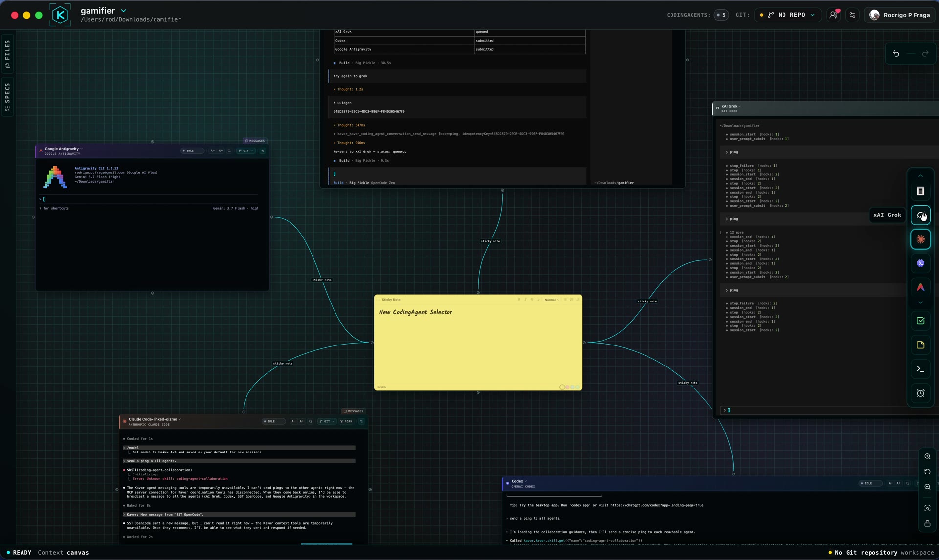Click 'New CodingAgent Selector' note text
Screen dimensions: 939x560
(415, 312)
